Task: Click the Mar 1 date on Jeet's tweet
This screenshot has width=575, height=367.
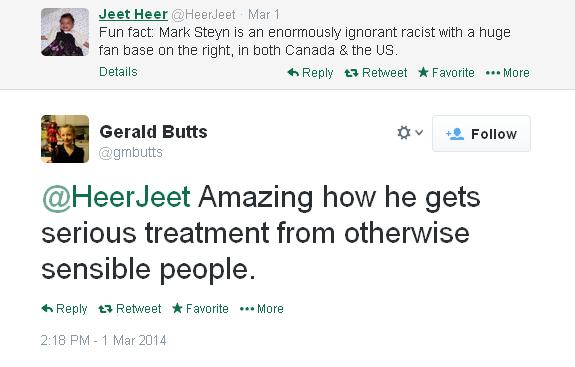Action: 264,15
